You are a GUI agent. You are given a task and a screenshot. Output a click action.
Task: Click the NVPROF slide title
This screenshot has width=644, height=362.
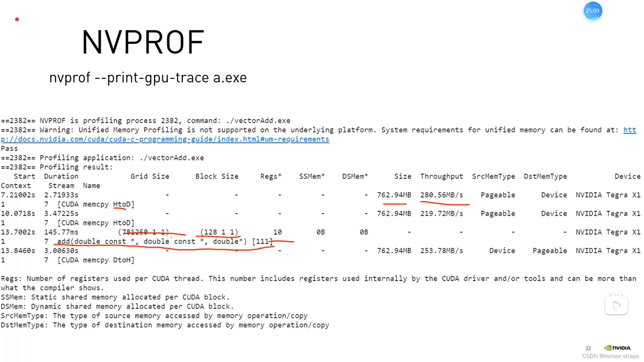pos(143,42)
